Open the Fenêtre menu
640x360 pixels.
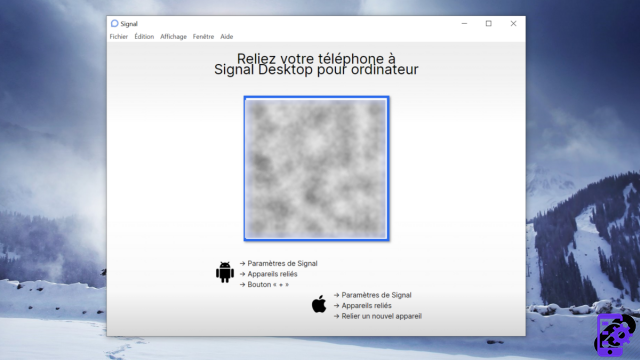[203, 37]
